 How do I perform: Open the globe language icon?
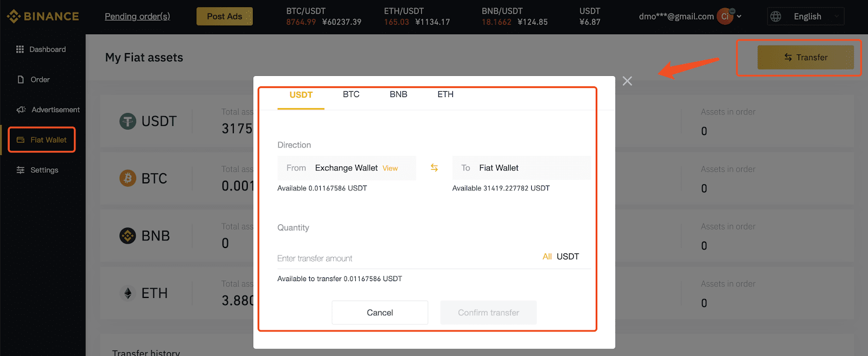click(x=776, y=16)
